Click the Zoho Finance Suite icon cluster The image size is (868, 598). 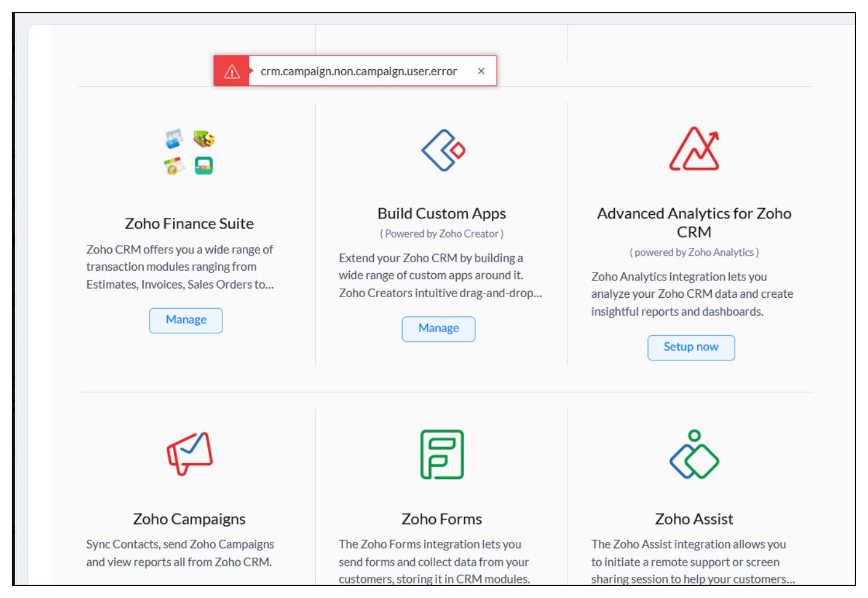pyautogui.click(x=189, y=152)
